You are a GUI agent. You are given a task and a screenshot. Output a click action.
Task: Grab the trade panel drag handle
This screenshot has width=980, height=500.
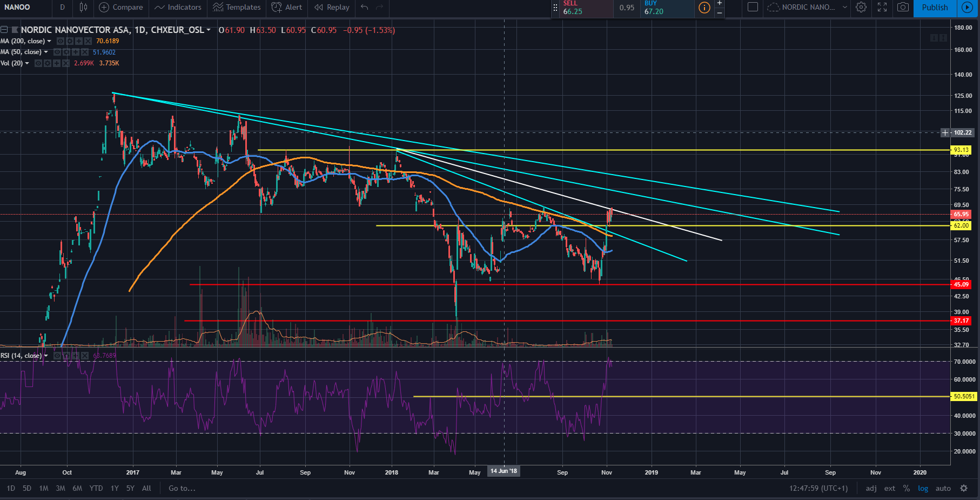pos(555,8)
